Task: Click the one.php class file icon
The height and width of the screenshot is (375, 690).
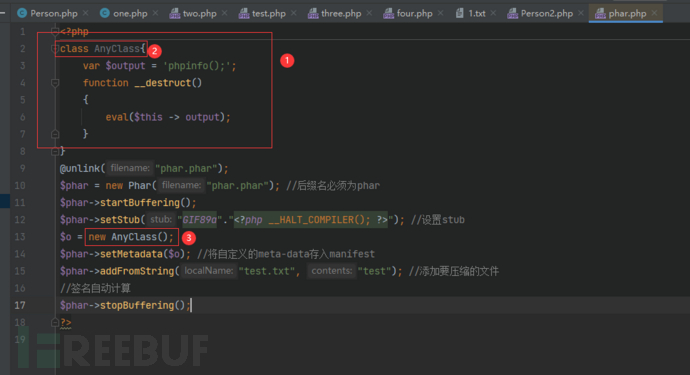Action: tap(104, 13)
